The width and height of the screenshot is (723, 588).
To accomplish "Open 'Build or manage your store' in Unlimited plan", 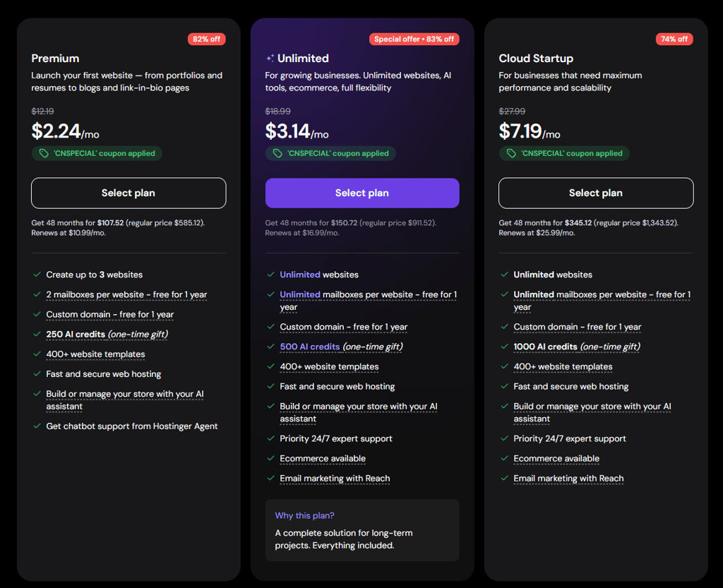I will click(358, 412).
